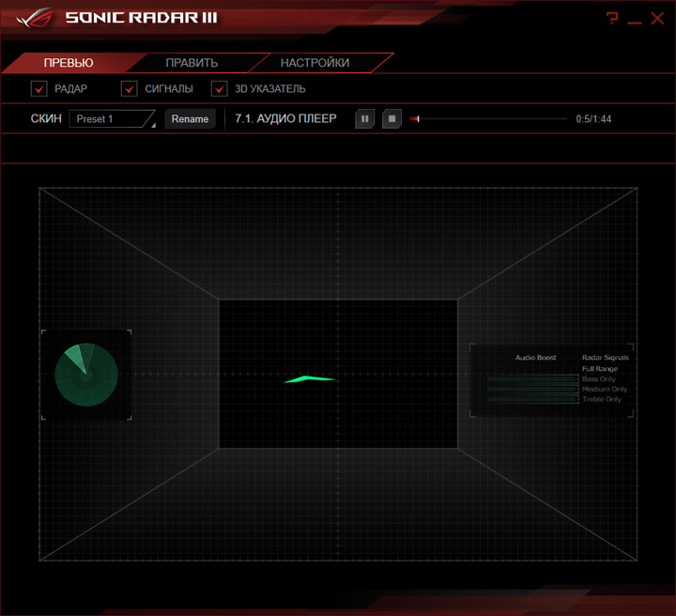Toggle the СИГНАЛЫ checkbox
This screenshot has height=616, width=676.
[x=130, y=89]
